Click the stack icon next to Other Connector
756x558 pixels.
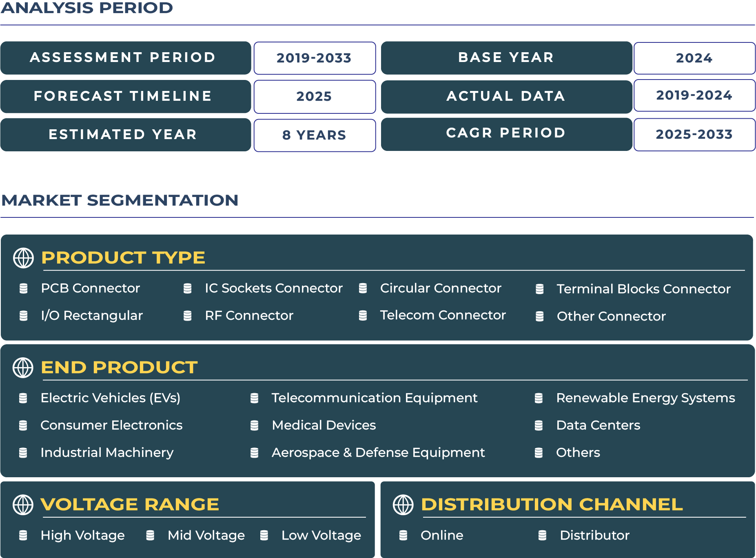539,317
